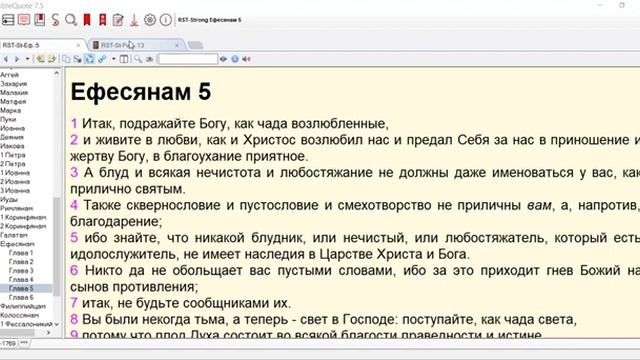Click the go arrow after search field

pyautogui.click(x=223, y=59)
